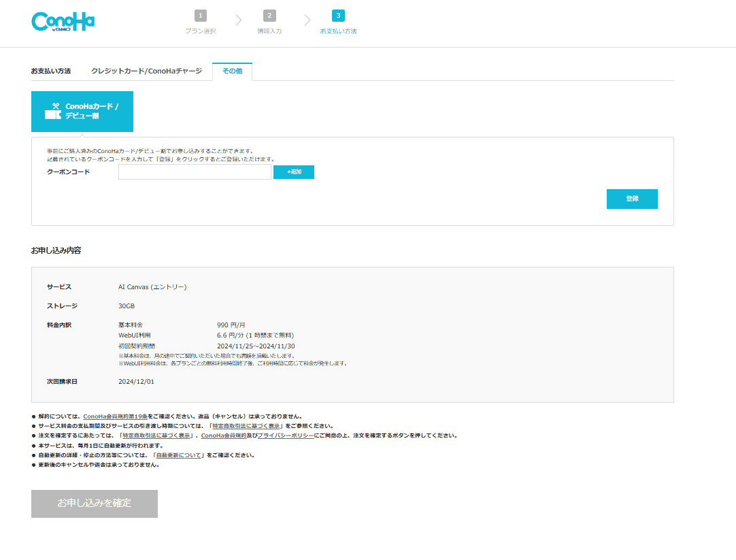Click the +追加 button
The image size is (736, 560).
(x=294, y=171)
